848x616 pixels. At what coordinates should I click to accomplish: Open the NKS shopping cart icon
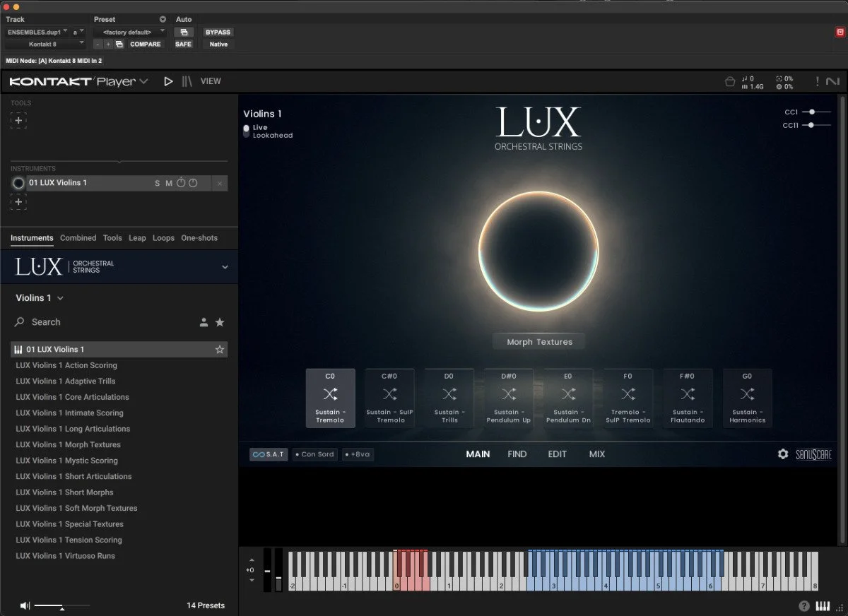pos(730,81)
